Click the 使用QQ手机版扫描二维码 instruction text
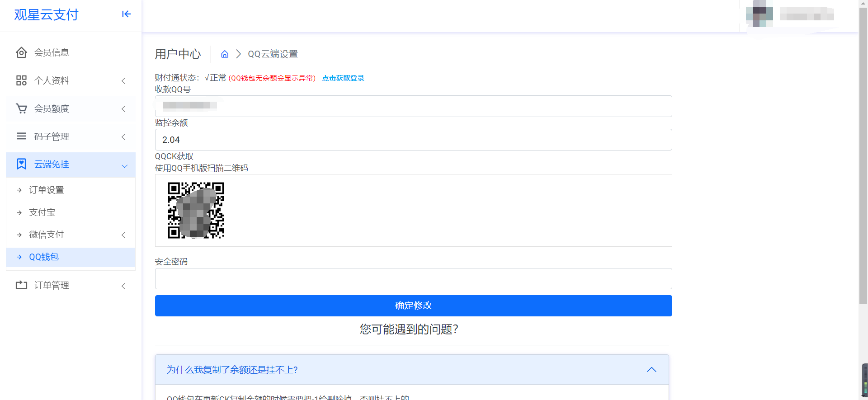The height and width of the screenshot is (400, 868). (201, 168)
